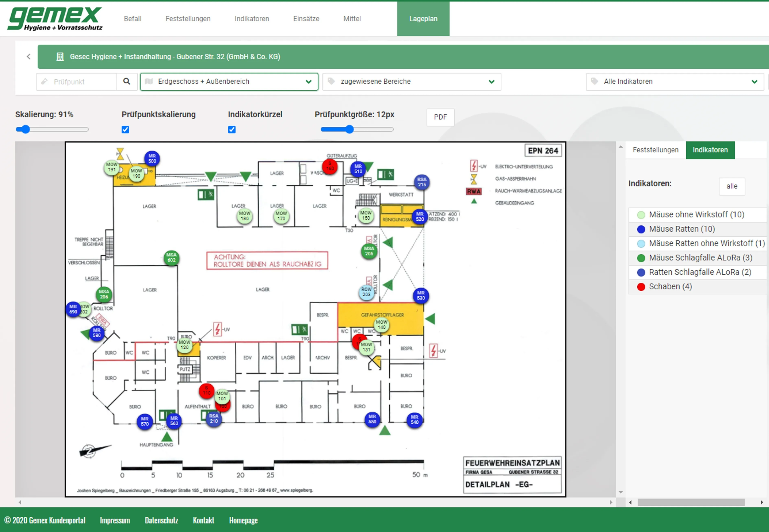Toggle the Indikatorkürzel checkbox
The width and height of the screenshot is (769, 532).
pyautogui.click(x=232, y=130)
